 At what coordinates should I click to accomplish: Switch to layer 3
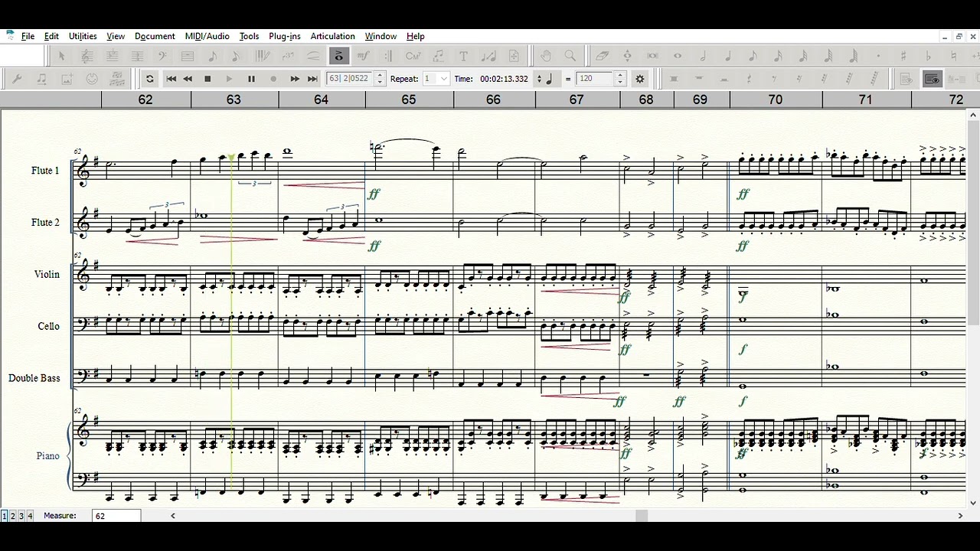coord(21,517)
